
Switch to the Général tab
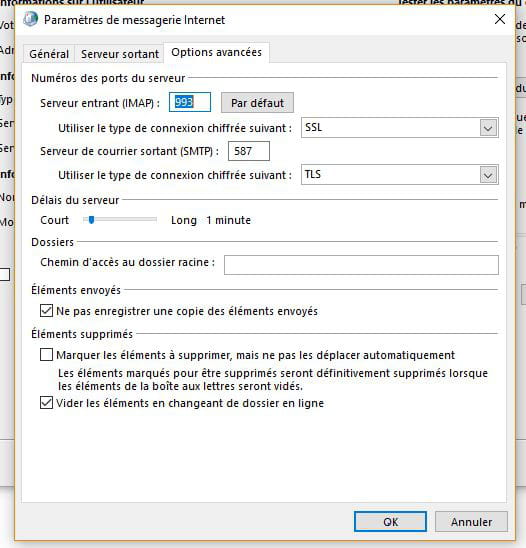[x=49, y=54]
